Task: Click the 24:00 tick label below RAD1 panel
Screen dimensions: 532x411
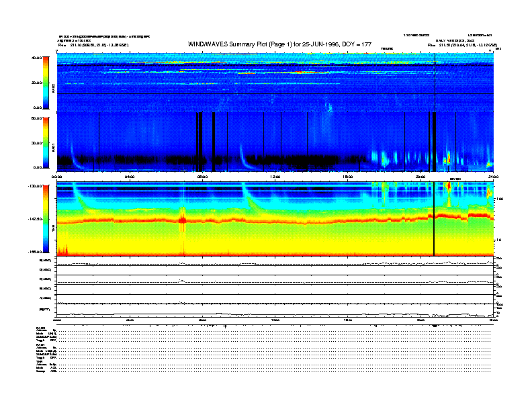Action: [x=492, y=177]
